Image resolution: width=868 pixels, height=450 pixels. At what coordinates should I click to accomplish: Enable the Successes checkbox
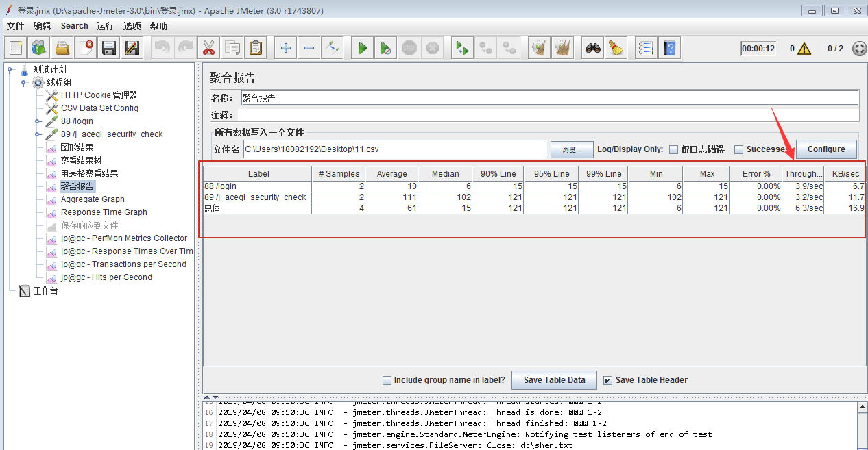click(x=739, y=149)
